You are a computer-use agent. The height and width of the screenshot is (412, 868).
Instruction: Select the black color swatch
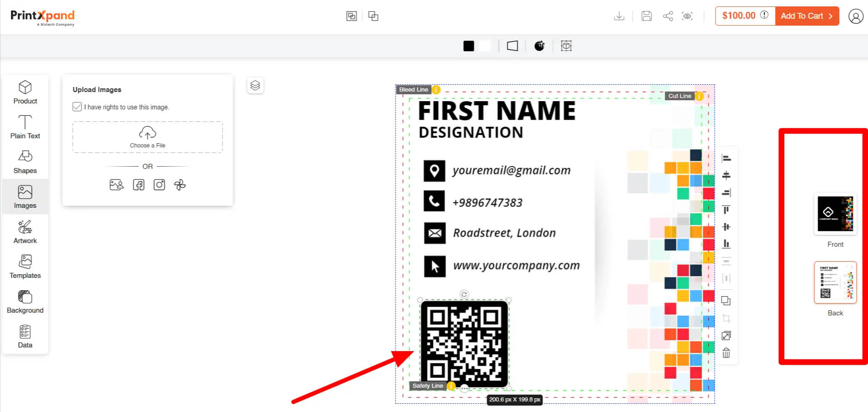[x=468, y=46]
